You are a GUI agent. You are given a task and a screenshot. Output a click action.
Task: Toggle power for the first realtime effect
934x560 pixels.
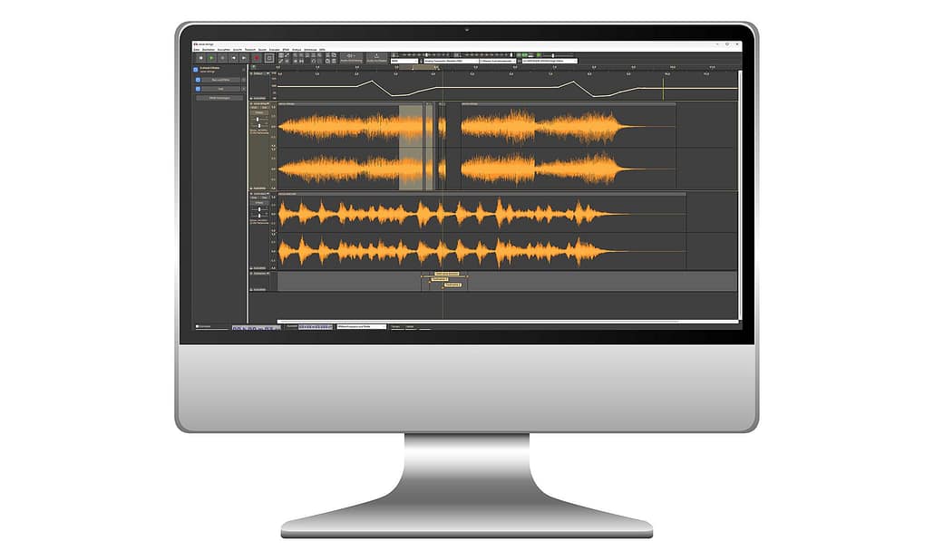197,80
